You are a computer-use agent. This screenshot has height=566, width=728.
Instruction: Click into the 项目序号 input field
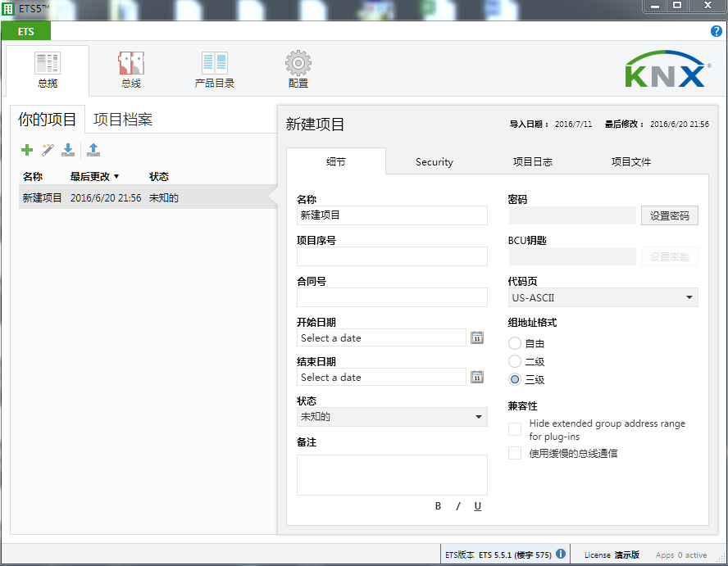pos(392,256)
